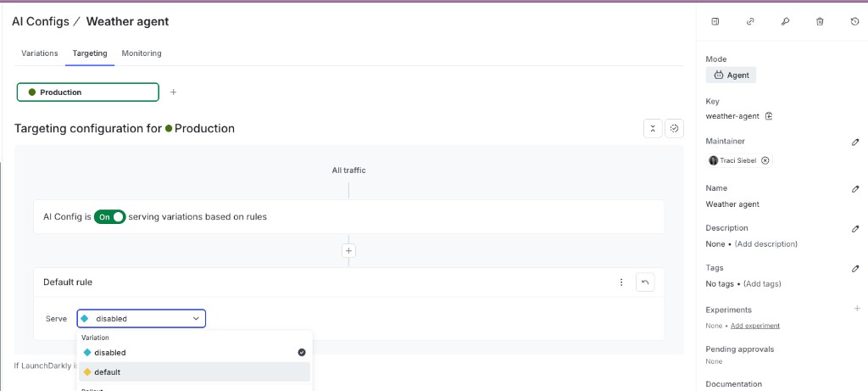Select the Production environment button
This screenshot has width=868, height=391.
(88, 92)
